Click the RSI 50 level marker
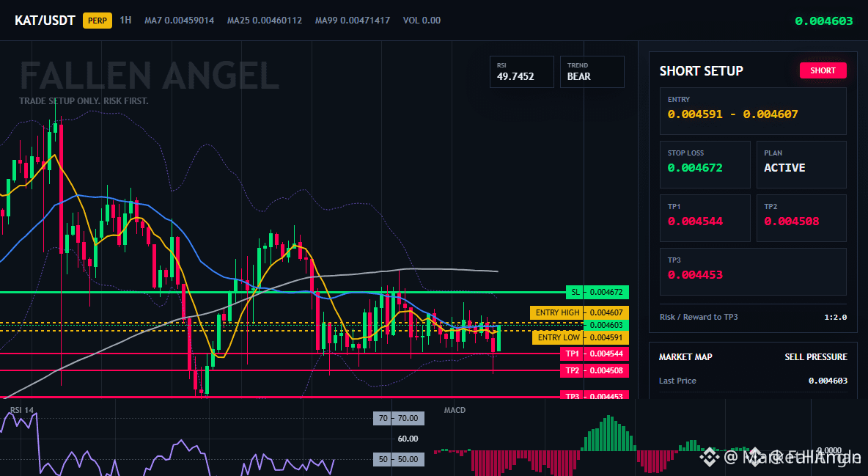Viewport: 868px width, 476px height. tap(399, 459)
